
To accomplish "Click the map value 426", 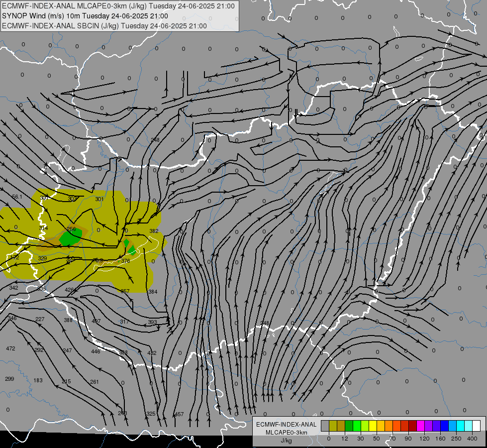I will tap(69, 290).
